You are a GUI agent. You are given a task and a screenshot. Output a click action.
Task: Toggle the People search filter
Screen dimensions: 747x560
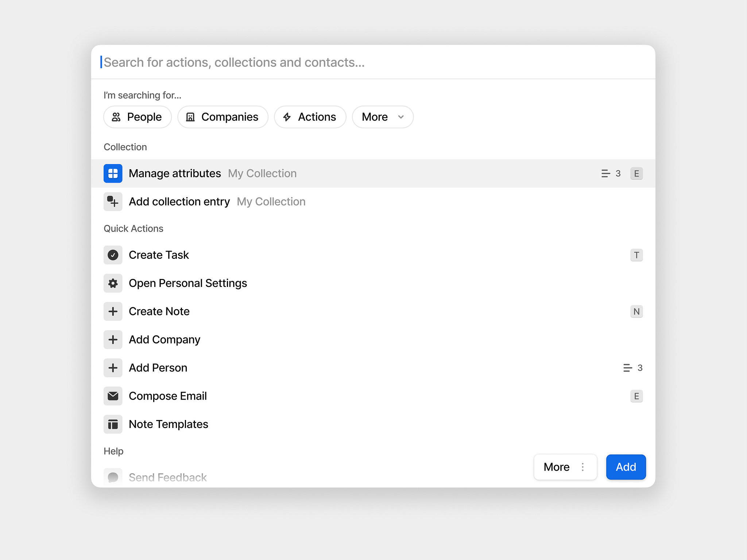point(137,117)
